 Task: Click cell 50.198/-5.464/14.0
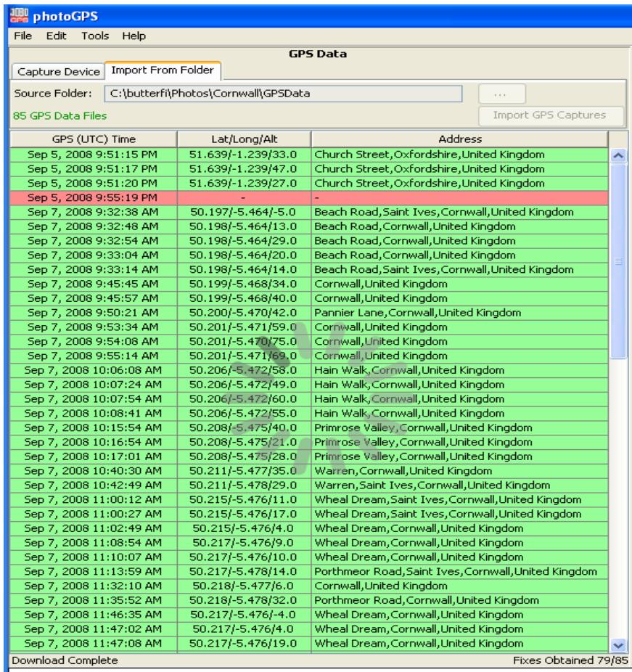coord(243,269)
